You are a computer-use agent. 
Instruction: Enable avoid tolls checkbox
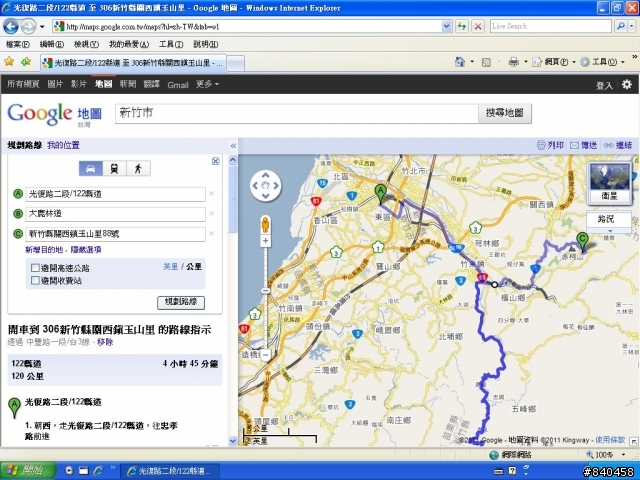tap(36, 280)
